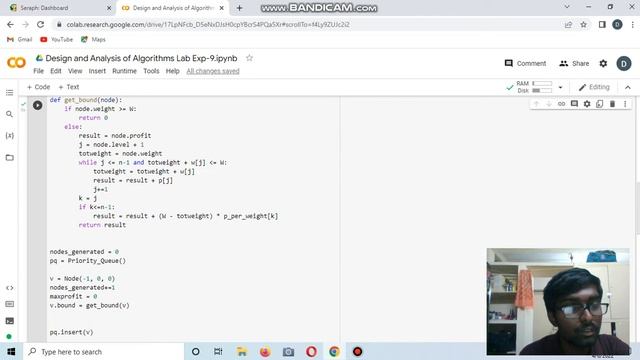Open the Google account avatar
The width and height of the screenshot is (640, 360).
coord(624,64)
